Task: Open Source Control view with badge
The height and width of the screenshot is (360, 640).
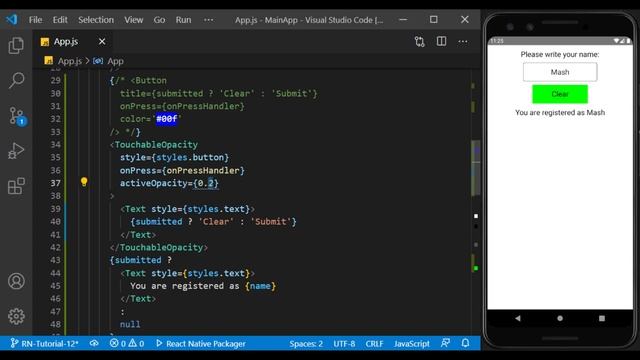Action: tap(17, 116)
